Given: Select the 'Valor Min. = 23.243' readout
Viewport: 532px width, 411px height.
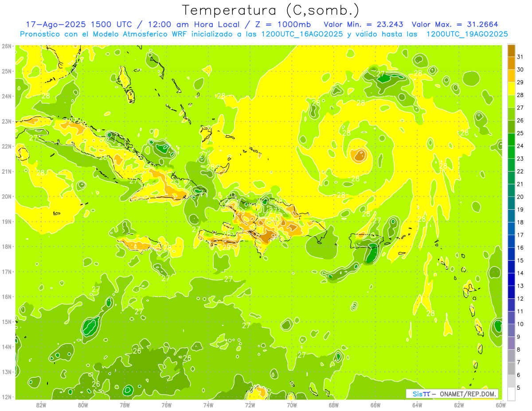Looking at the screenshot, I should click(364, 24).
